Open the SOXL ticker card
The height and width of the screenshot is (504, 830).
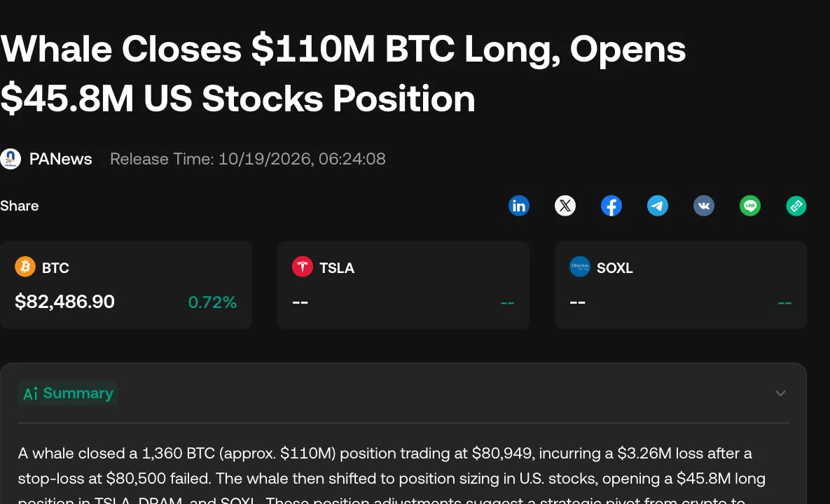coord(681,285)
